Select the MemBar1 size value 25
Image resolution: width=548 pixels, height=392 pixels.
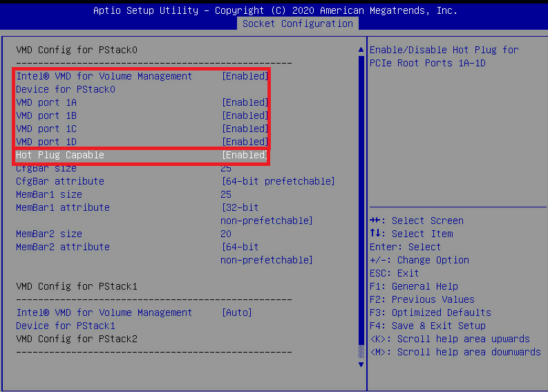[x=226, y=194]
